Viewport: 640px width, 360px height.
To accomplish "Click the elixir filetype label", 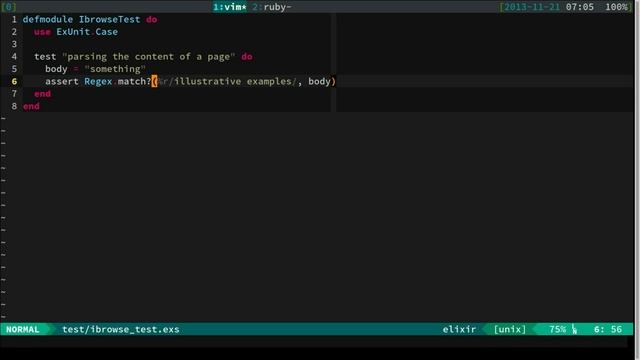I will [x=459, y=329].
